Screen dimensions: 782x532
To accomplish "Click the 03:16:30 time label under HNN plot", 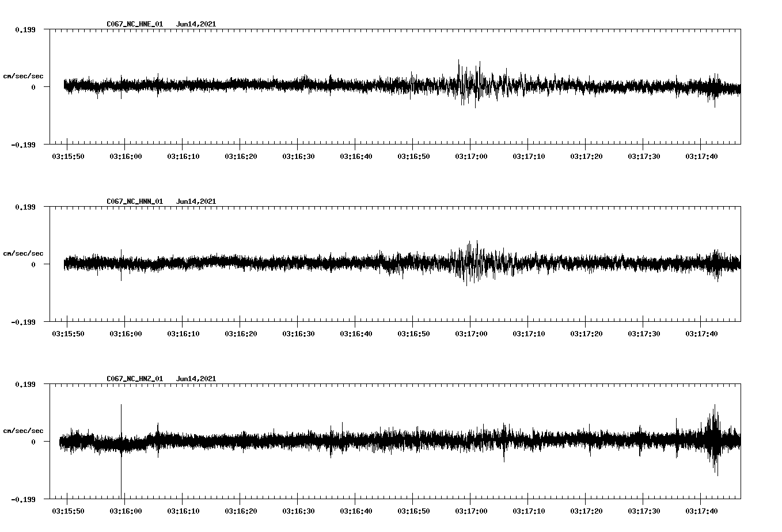I will pyautogui.click(x=298, y=333).
